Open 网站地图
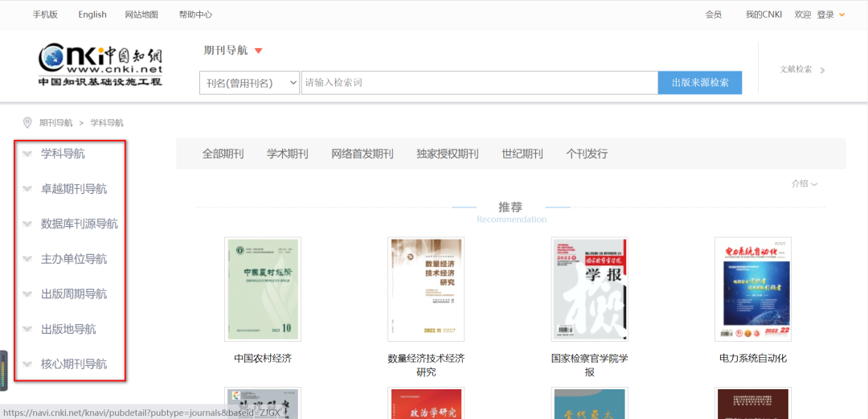868x419 pixels. pyautogui.click(x=141, y=15)
